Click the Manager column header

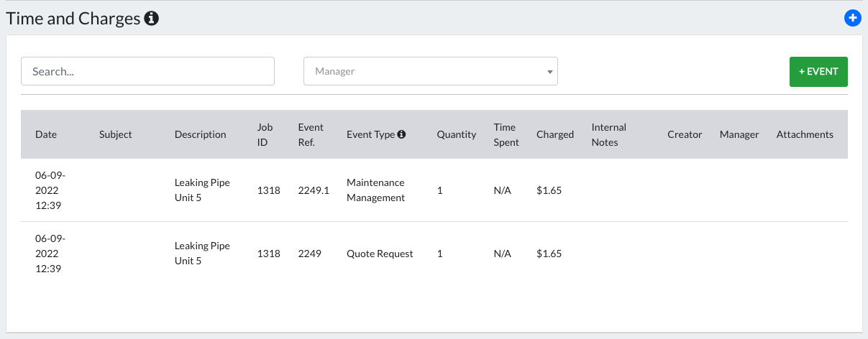click(739, 134)
